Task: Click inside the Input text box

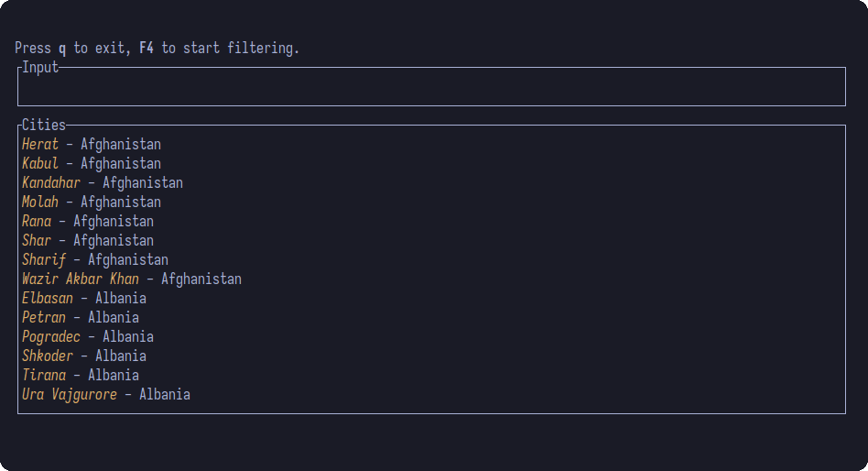Action: pos(431,86)
